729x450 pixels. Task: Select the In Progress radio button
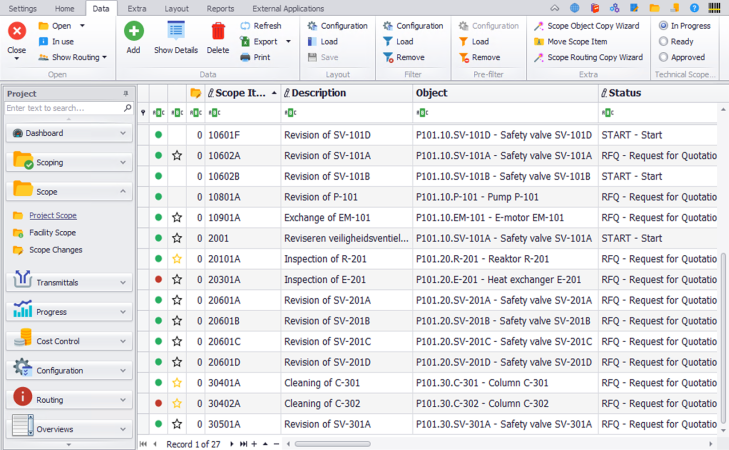[x=663, y=26]
